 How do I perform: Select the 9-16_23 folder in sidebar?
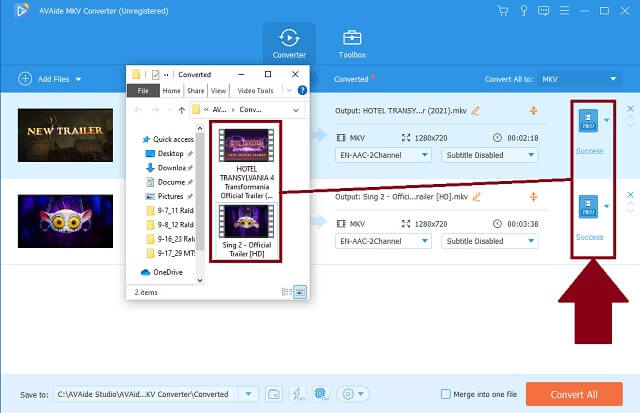170,239
